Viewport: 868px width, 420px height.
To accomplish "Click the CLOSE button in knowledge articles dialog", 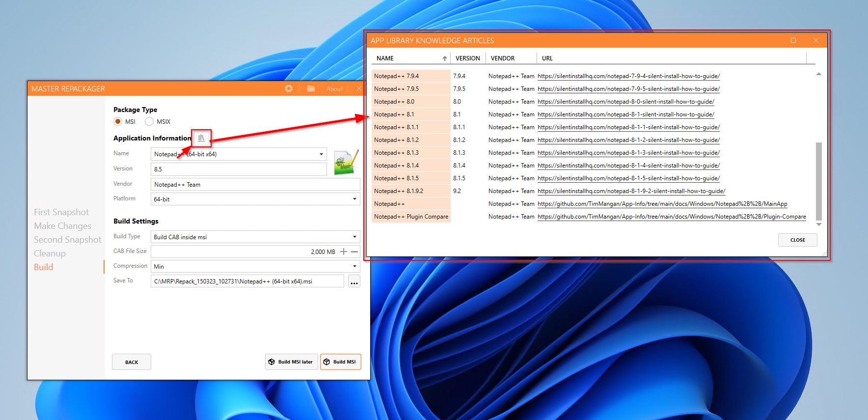I will coord(798,240).
